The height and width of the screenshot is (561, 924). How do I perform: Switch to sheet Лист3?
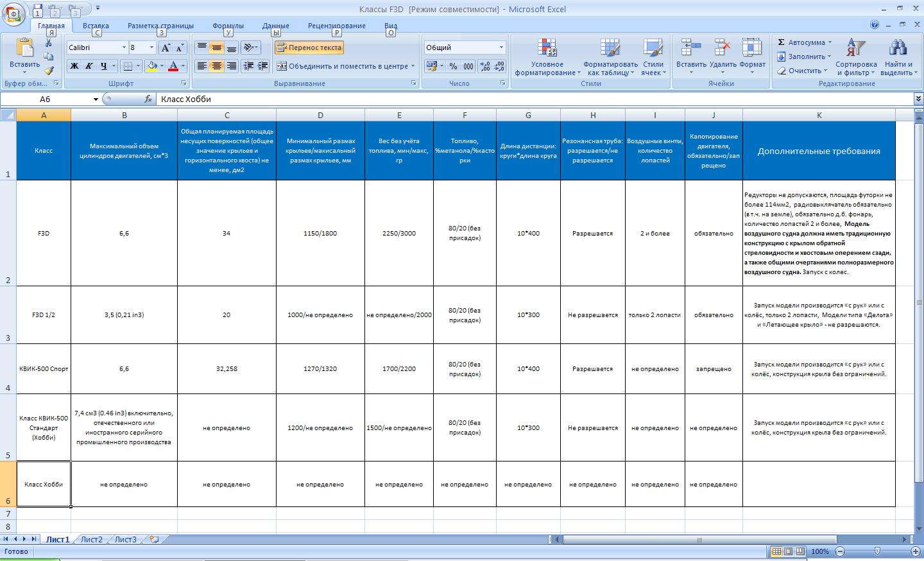coord(125,539)
